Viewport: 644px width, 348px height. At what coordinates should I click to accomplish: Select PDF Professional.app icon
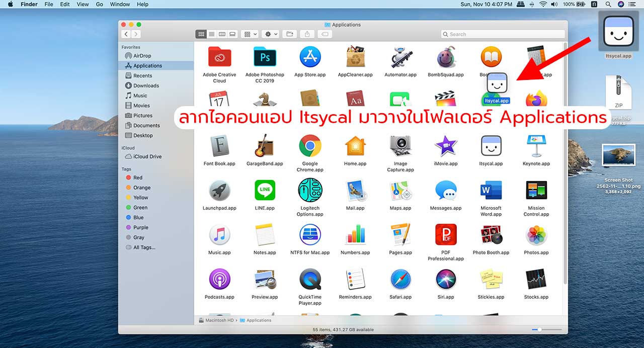(x=446, y=235)
